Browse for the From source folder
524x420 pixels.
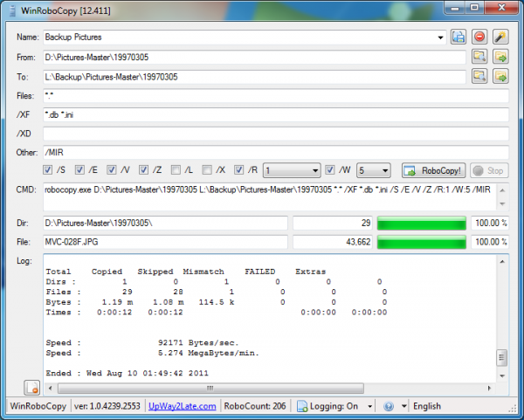point(479,57)
